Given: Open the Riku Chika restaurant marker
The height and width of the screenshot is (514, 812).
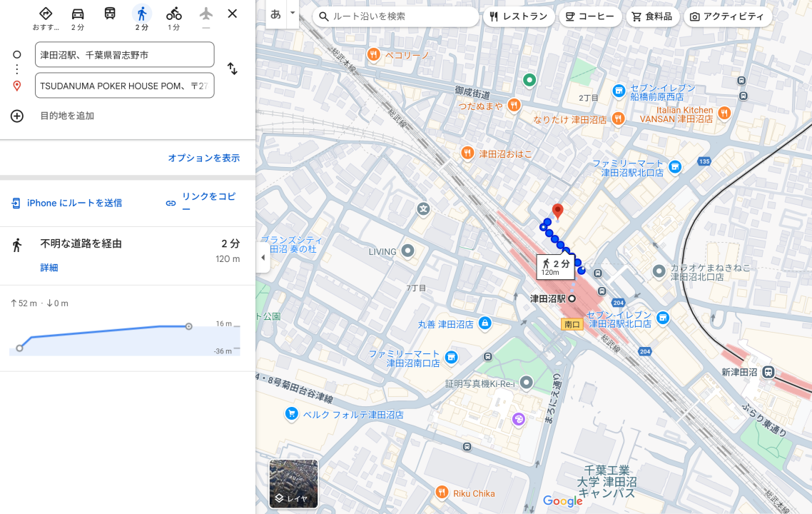Looking at the screenshot, I should point(442,493).
